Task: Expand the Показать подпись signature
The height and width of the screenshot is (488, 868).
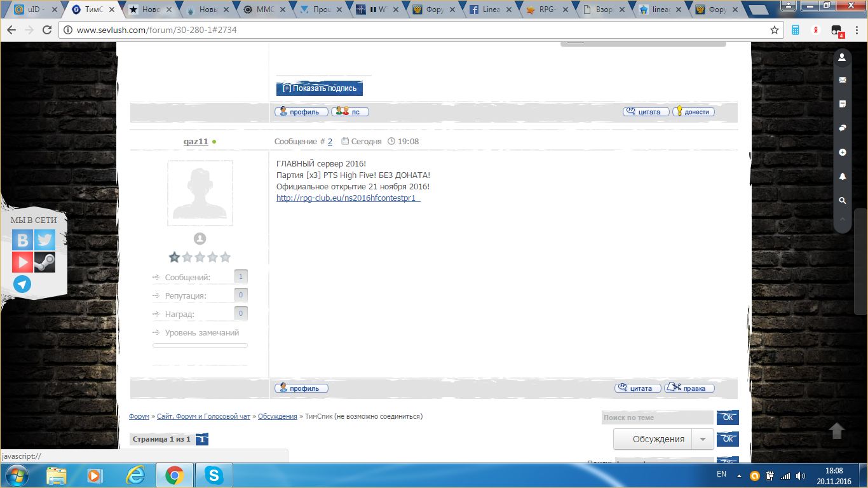Action: tap(320, 88)
